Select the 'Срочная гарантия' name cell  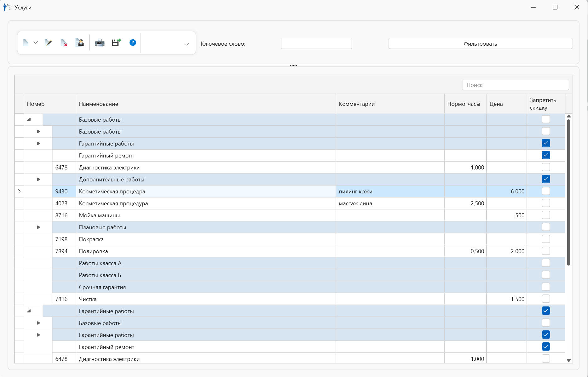[x=206, y=287]
